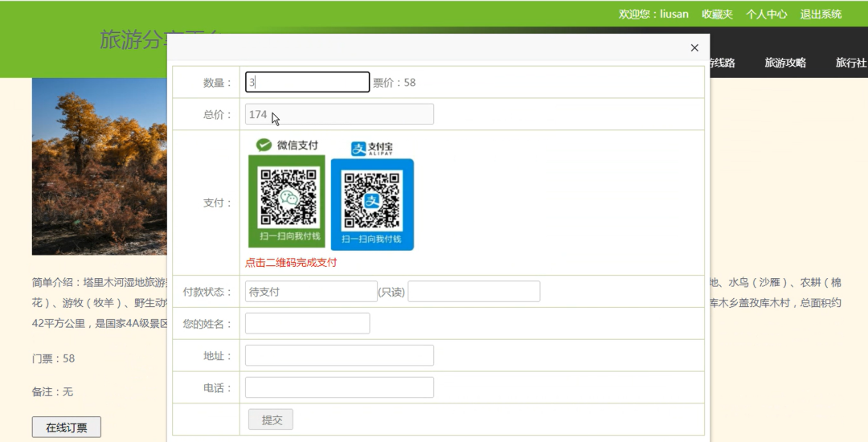Click the 总价 total price field
This screenshot has width=868, height=442.
tap(339, 114)
